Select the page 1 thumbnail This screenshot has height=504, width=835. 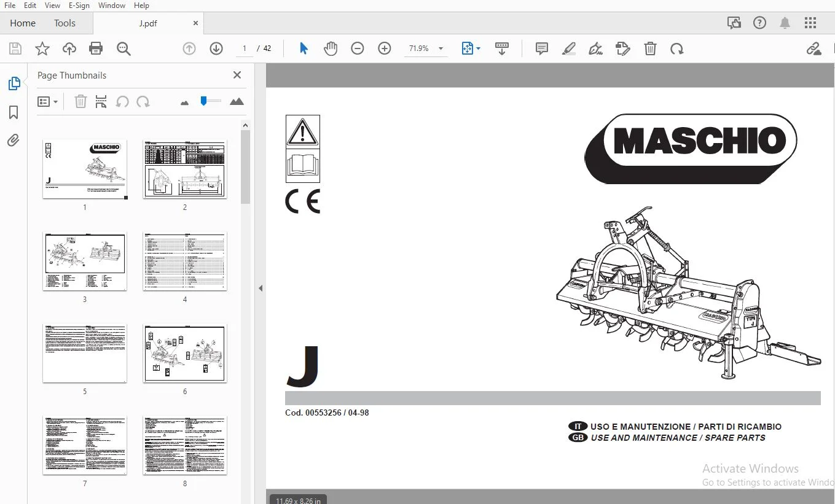pyautogui.click(x=85, y=169)
